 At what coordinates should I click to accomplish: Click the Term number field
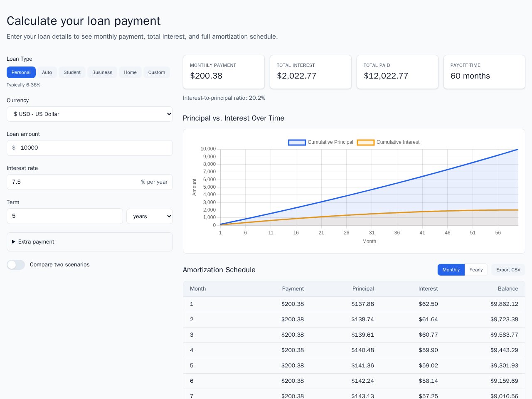click(65, 216)
